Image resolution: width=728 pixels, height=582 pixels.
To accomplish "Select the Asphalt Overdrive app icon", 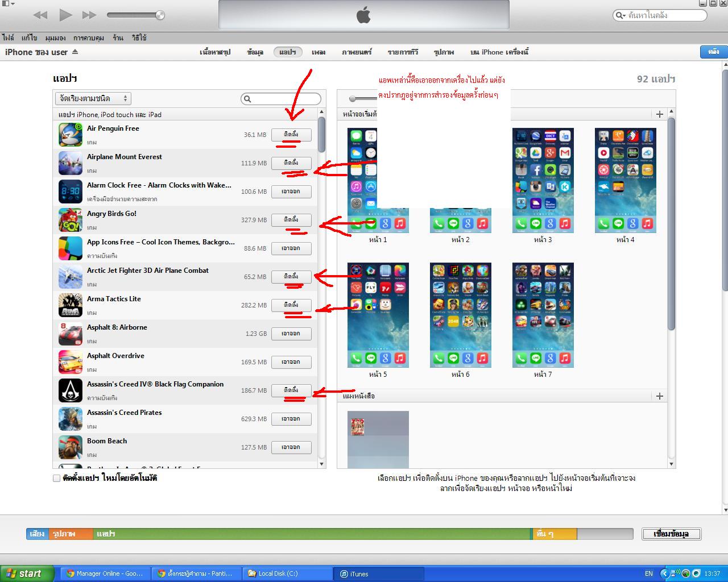I will (71, 362).
